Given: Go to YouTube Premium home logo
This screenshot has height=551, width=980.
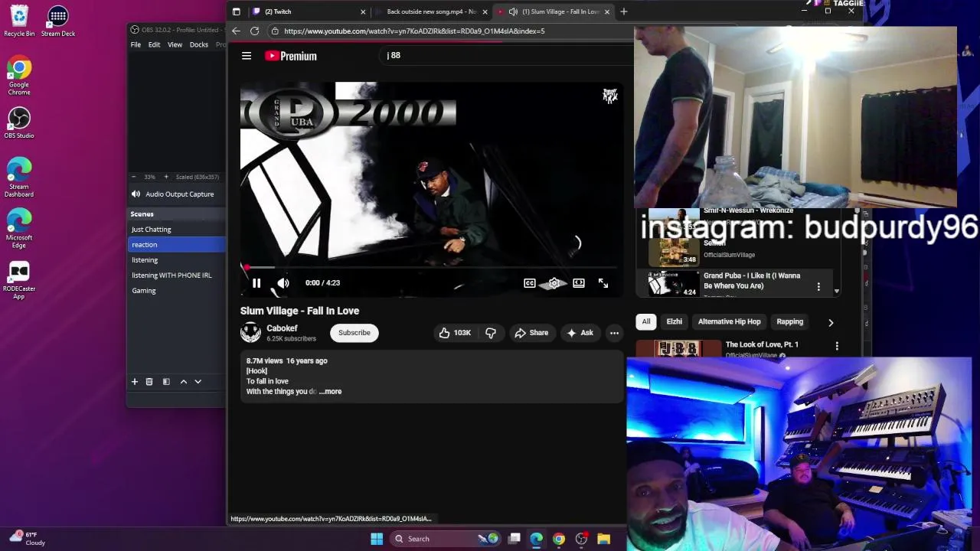Looking at the screenshot, I should coord(291,56).
